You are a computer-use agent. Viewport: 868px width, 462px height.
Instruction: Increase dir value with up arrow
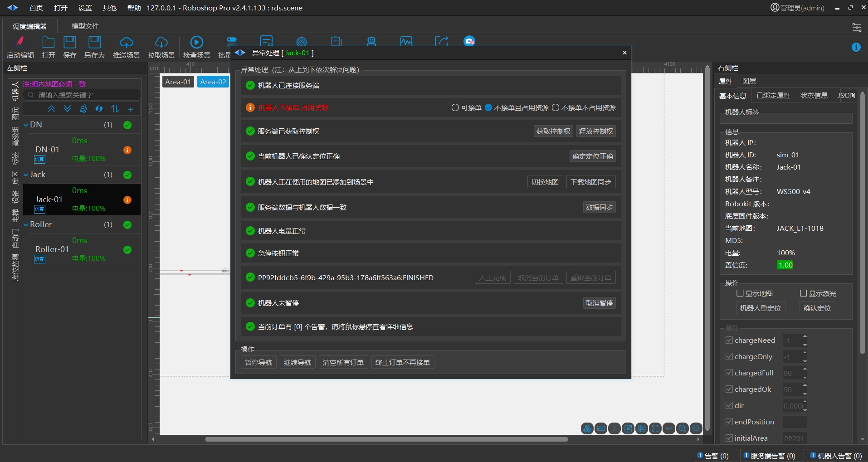coord(805,402)
